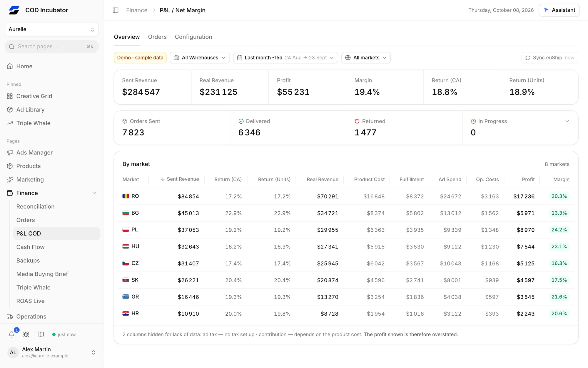The height and width of the screenshot is (368, 588).
Task: Click HU Sent Revenue $32 643
Action: (188, 247)
